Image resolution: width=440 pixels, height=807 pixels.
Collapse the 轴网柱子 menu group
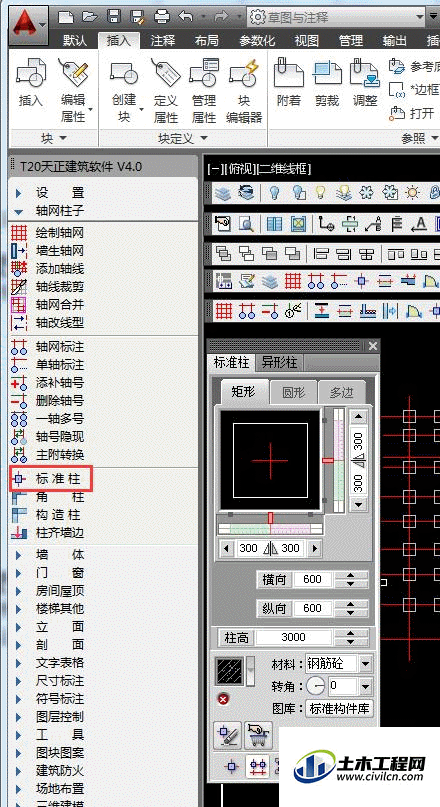19,211
